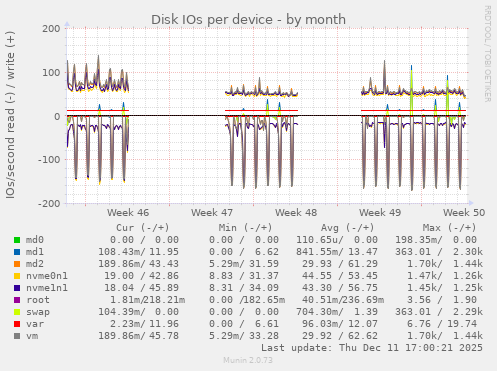This screenshot has height=371, width=497.
Task: Click the 'Week 49' axis label
Action: (x=380, y=213)
